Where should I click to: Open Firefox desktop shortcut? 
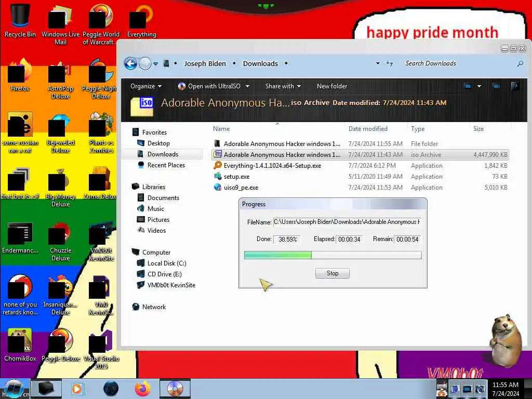(20, 75)
